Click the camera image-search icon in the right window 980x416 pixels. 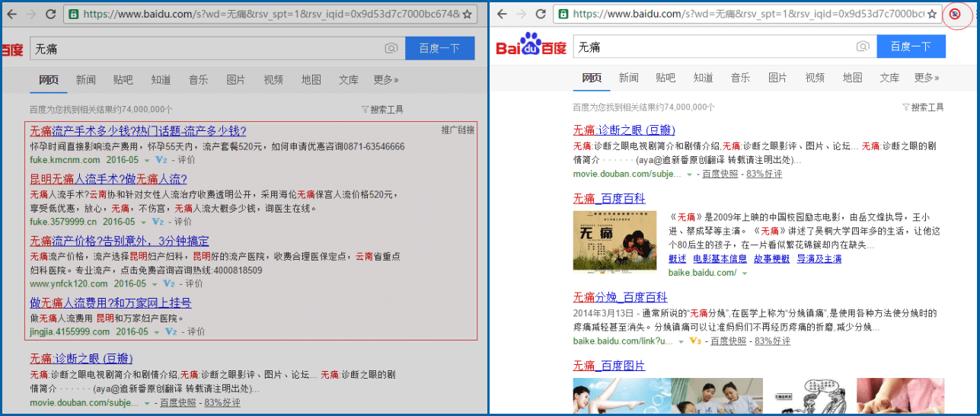point(863,46)
